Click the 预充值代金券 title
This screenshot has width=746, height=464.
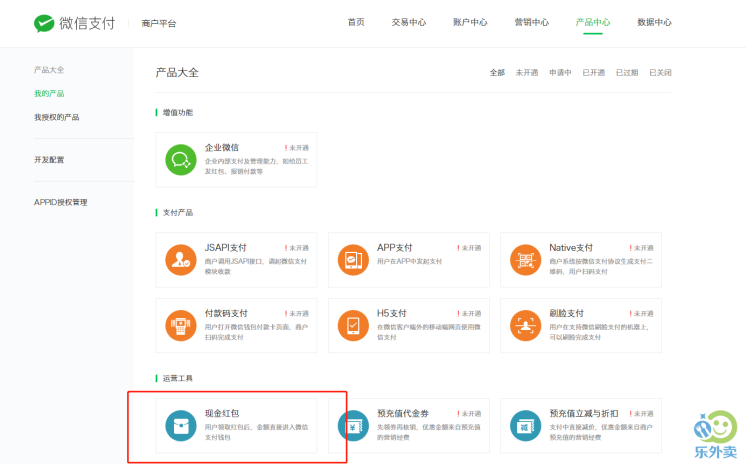point(402,413)
